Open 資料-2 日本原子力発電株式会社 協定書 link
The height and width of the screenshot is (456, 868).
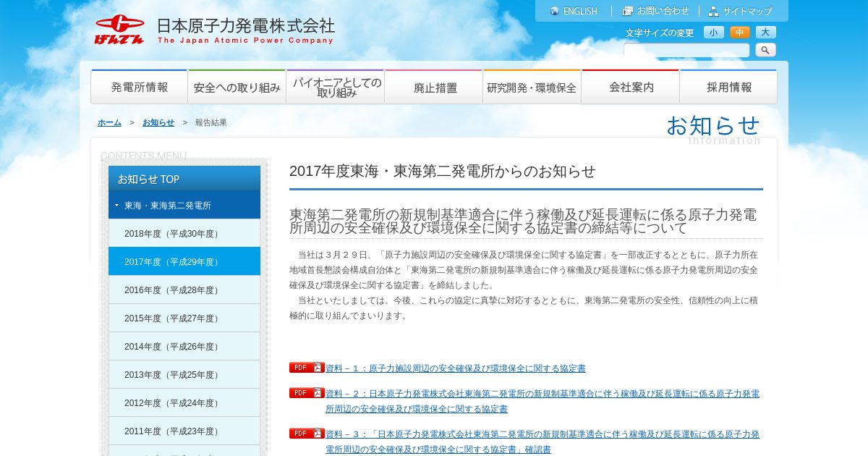click(542, 401)
